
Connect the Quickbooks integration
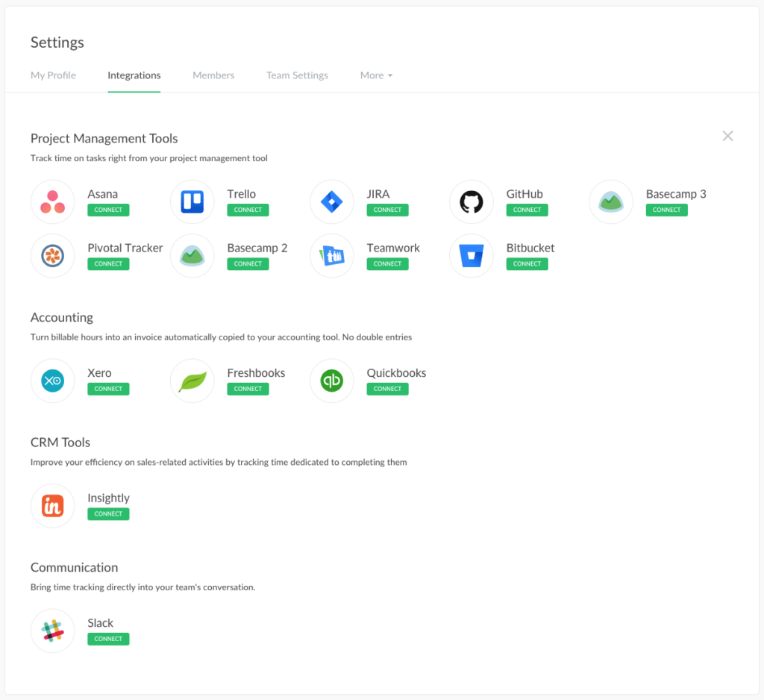[x=387, y=389]
